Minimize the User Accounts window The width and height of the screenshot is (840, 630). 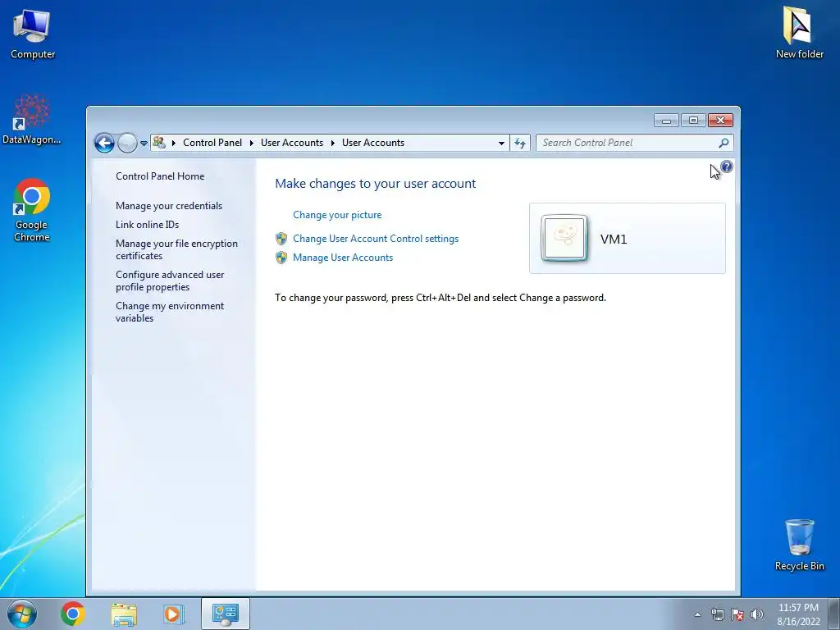(x=666, y=121)
